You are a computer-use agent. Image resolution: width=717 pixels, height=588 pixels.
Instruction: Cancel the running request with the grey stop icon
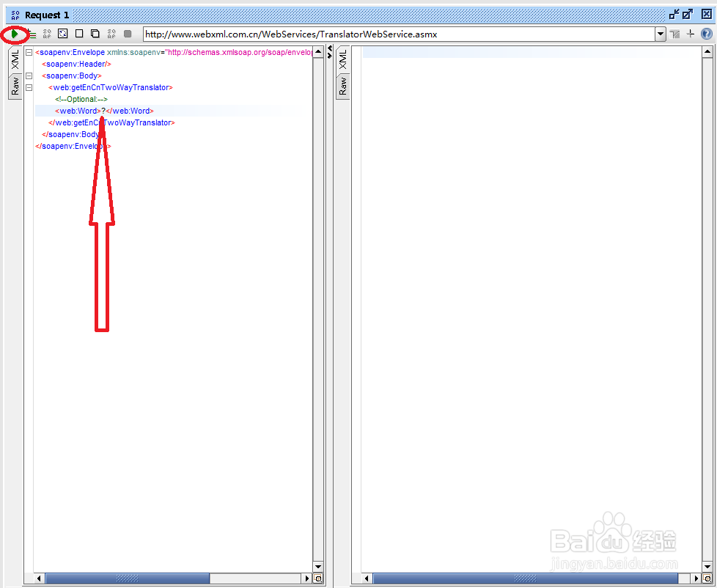point(128,34)
